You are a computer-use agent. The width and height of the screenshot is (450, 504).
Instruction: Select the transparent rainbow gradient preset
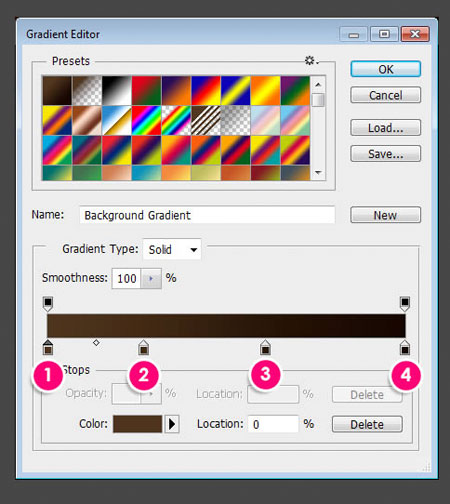(176, 120)
